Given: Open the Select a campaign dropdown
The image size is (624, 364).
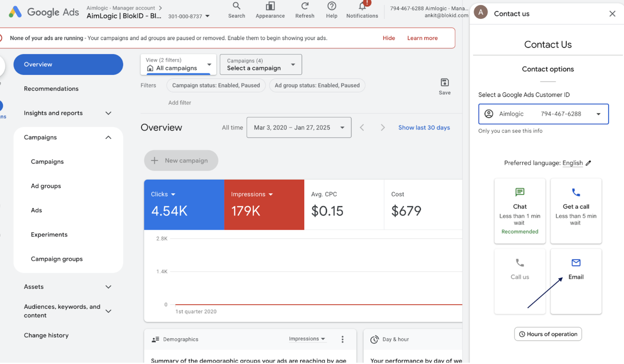Looking at the screenshot, I should point(261,64).
